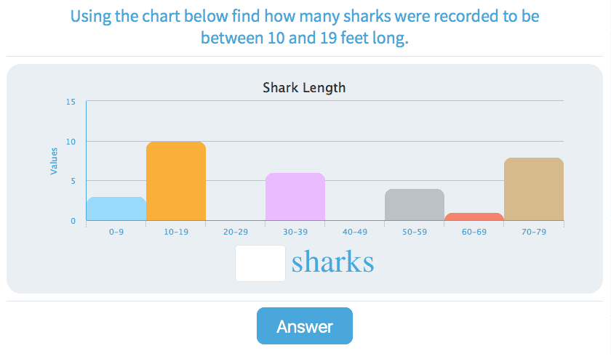Click the 0-9 x-axis label
This screenshot has width=611, height=364.
116,232
